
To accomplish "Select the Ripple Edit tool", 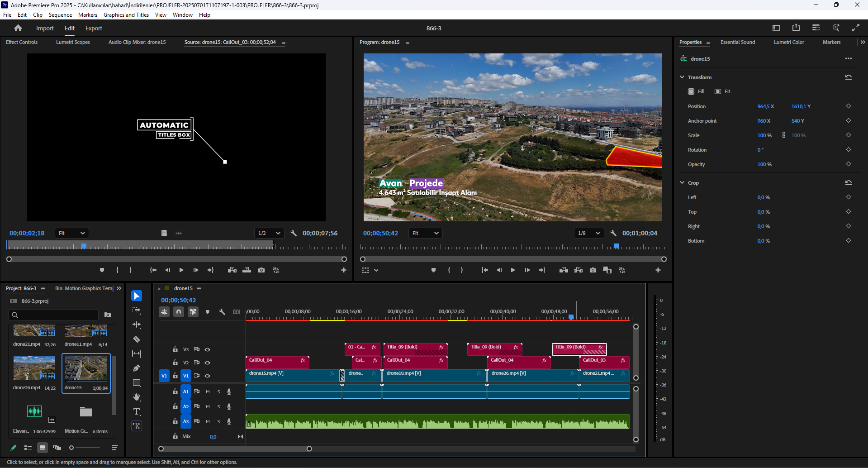I will (137, 325).
